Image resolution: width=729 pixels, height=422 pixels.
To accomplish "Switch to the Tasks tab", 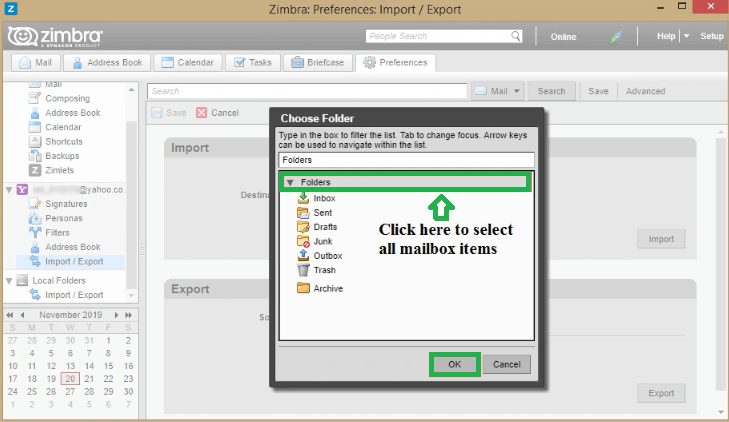I will (252, 62).
